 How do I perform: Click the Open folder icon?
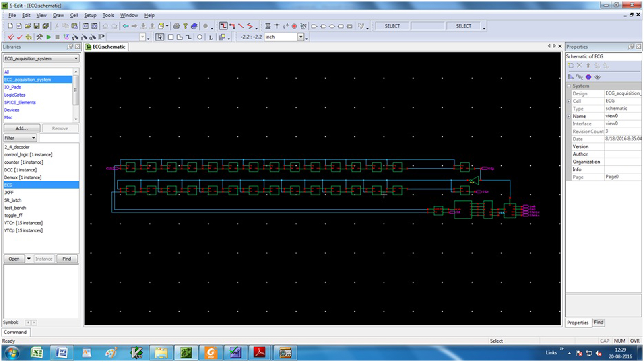[28, 26]
